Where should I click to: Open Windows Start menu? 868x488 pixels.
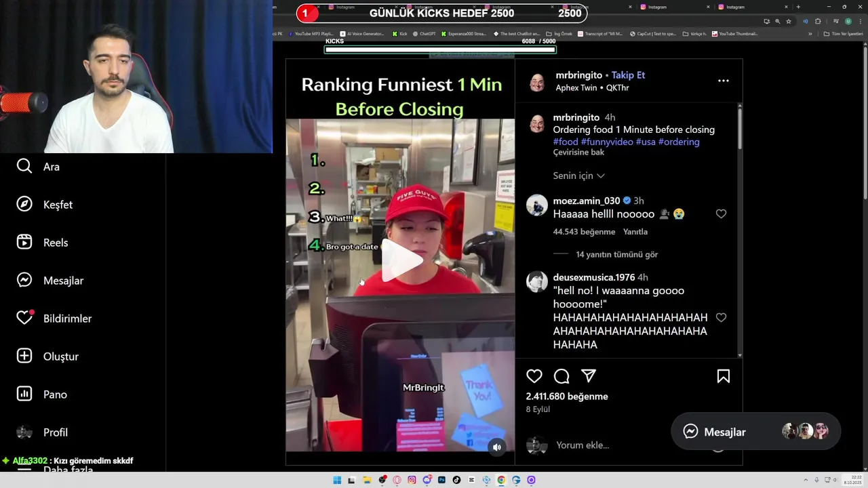coord(337,480)
